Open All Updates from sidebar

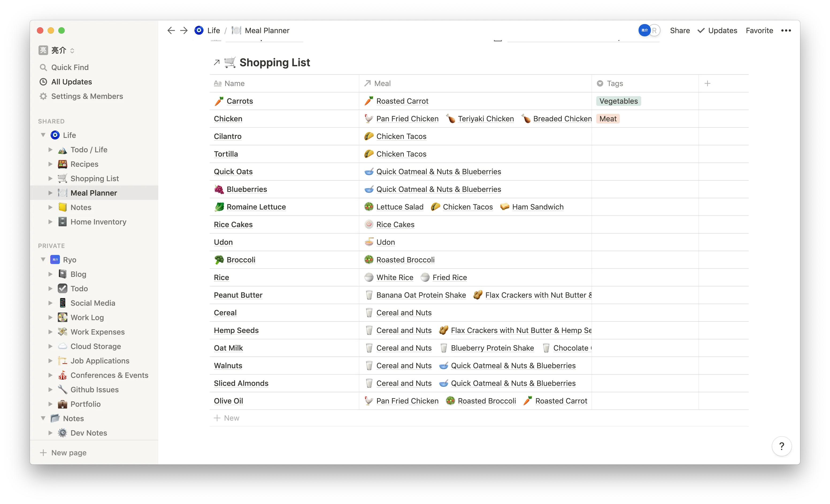point(71,82)
